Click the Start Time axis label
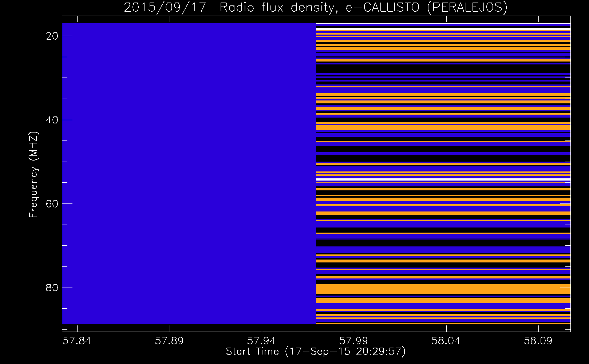The height and width of the screenshot is (364, 589). click(316, 352)
